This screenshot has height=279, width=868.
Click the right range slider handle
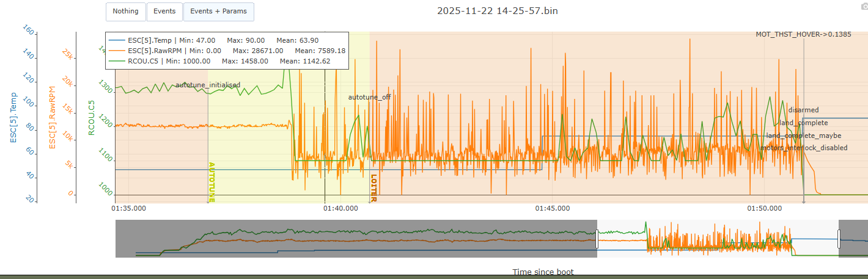(839, 239)
